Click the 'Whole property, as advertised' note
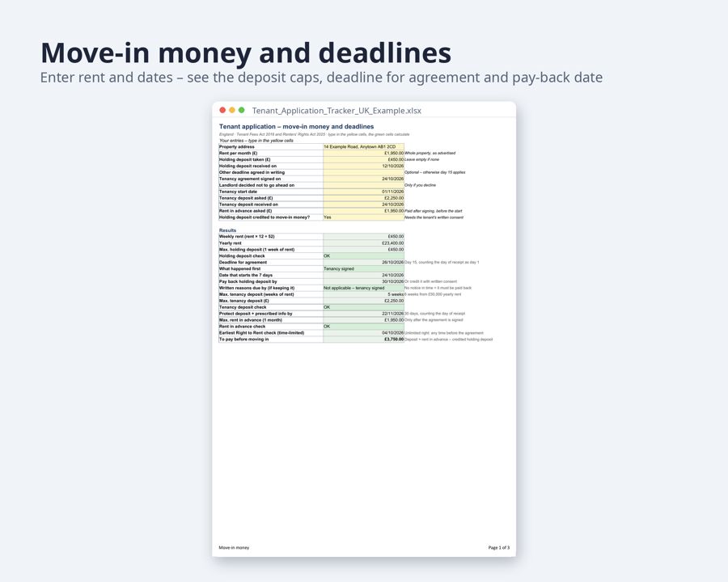728x582 pixels. coord(430,153)
